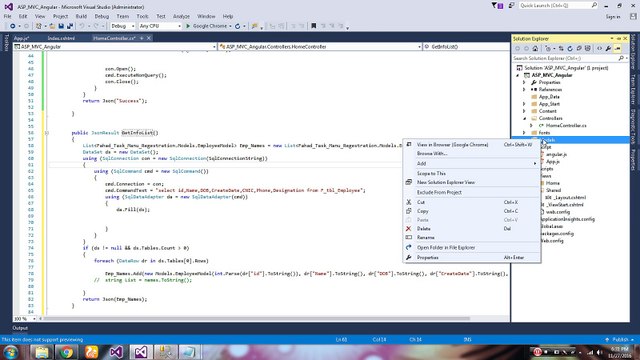Click Sync with Active Document icon
Viewport: 640px width, 360px height.
click(x=561, y=49)
